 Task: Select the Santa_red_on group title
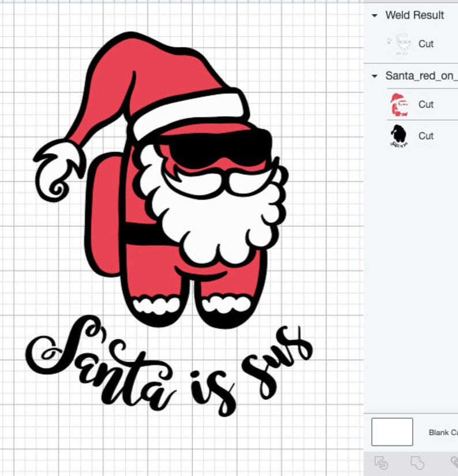pos(422,76)
